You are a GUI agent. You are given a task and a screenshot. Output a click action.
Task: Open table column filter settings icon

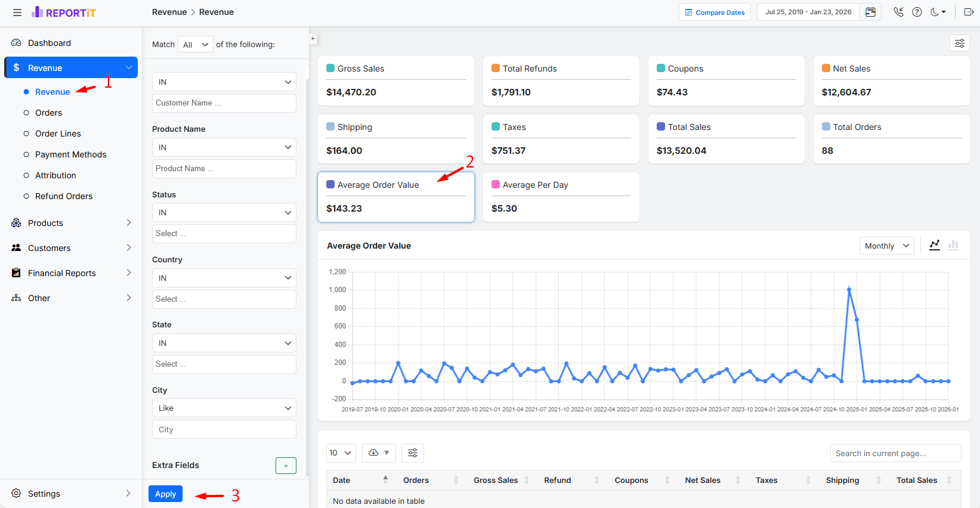(x=412, y=453)
